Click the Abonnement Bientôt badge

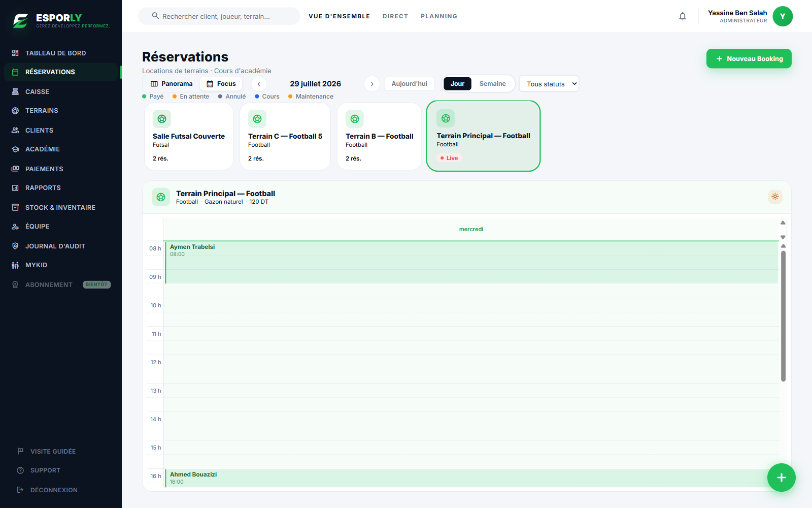tap(96, 284)
